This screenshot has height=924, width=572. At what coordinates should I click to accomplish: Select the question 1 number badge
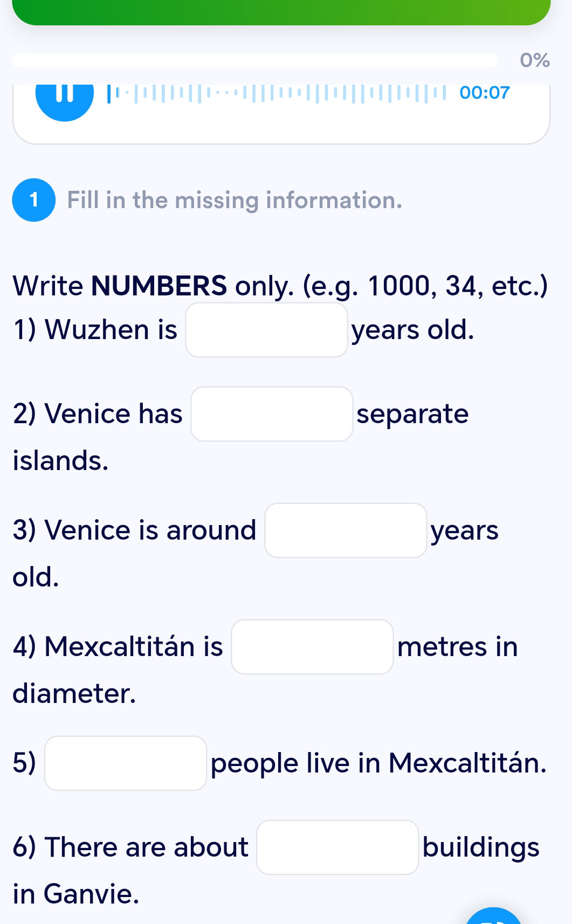(33, 200)
